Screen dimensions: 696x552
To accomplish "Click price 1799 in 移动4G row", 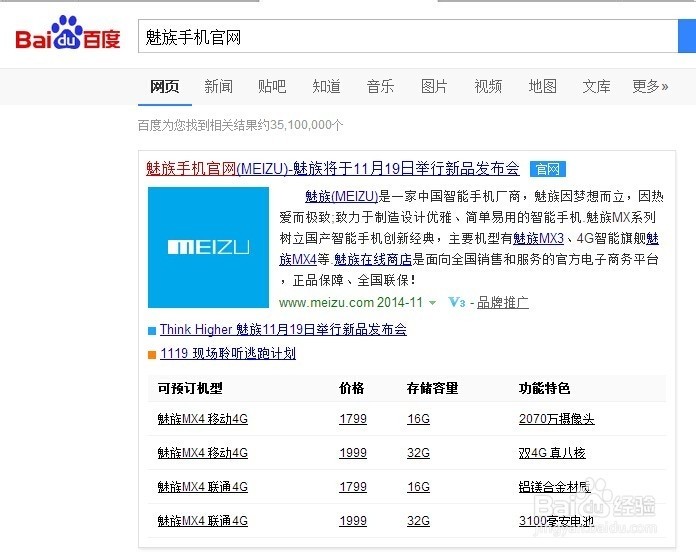I will click(353, 418).
